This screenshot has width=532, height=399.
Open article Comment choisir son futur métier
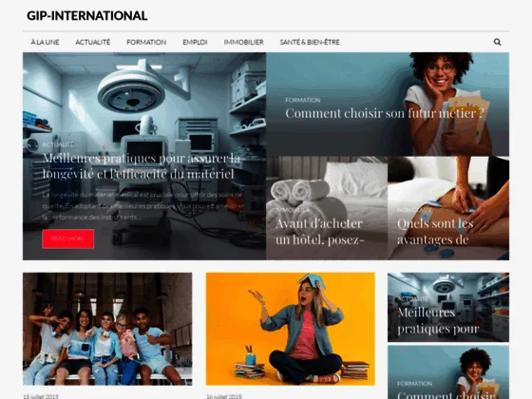click(x=385, y=113)
